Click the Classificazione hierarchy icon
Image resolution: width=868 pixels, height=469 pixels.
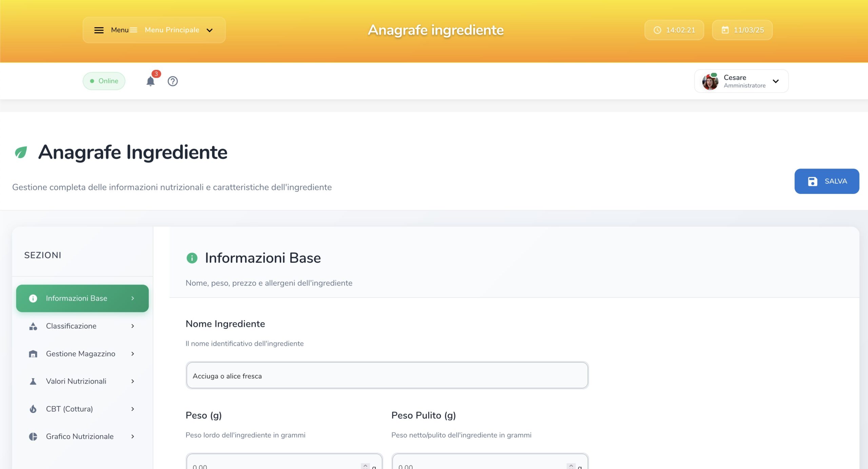(x=33, y=326)
